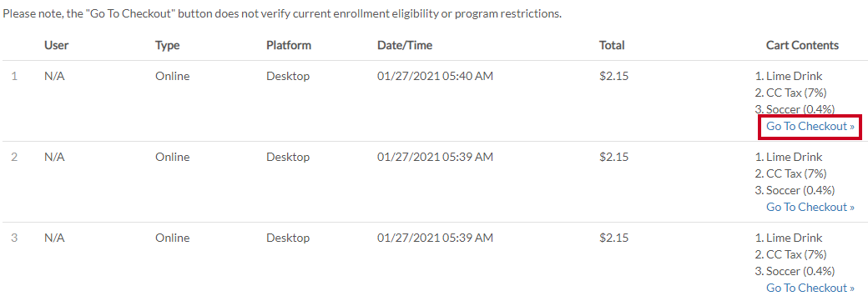Image resolution: width=868 pixels, height=301 pixels.
Task: Click the Type column header
Action: [x=168, y=45]
